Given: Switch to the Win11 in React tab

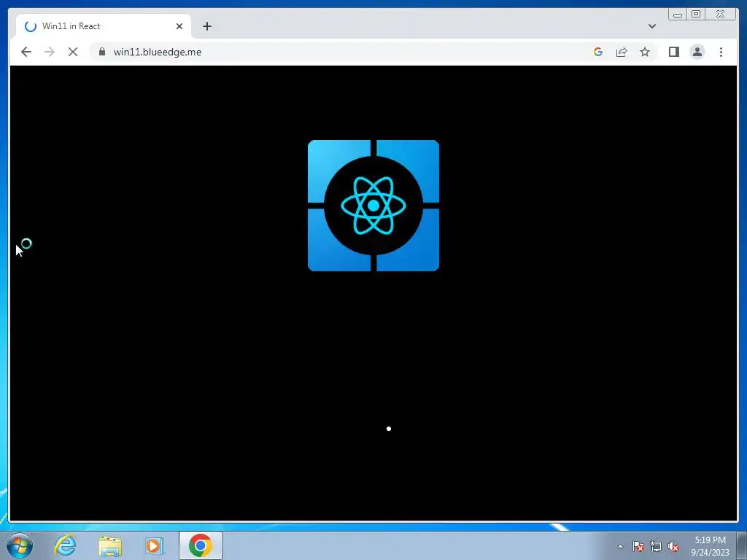Looking at the screenshot, I should coord(104,26).
